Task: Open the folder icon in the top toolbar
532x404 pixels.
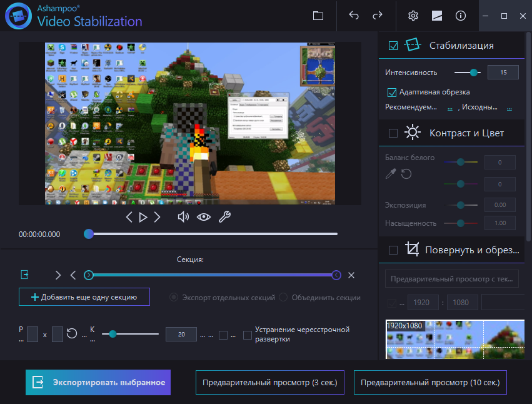Action: click(318, 16)
